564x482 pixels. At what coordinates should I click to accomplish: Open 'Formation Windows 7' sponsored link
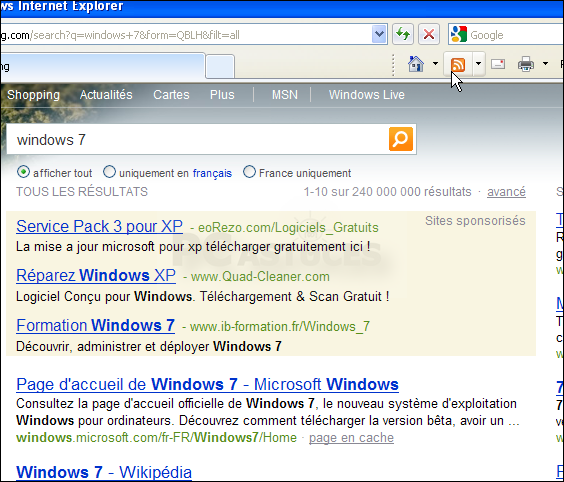click(x=95, y=325)
